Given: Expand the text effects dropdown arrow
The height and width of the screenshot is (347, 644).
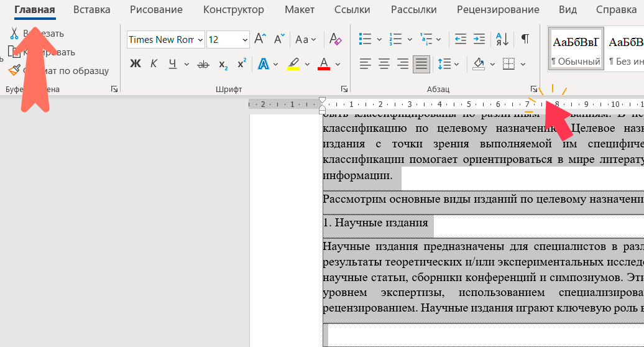Looking at the screenshot, I should [x=275, y=64].
